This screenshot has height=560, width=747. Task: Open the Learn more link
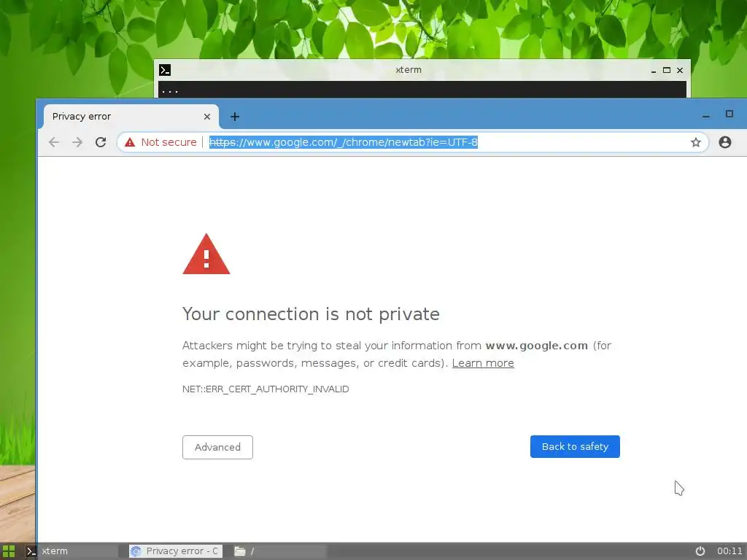click(x=483, y=363)
